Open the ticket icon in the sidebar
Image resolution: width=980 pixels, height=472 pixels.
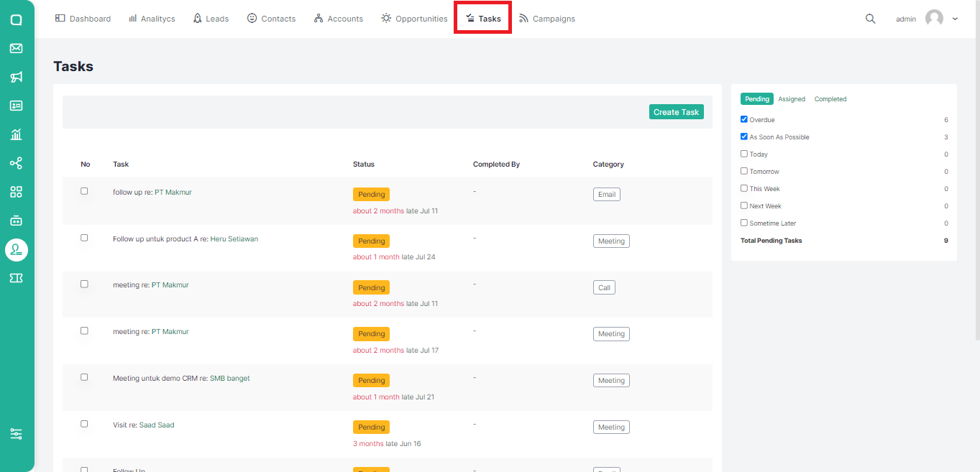16,278
